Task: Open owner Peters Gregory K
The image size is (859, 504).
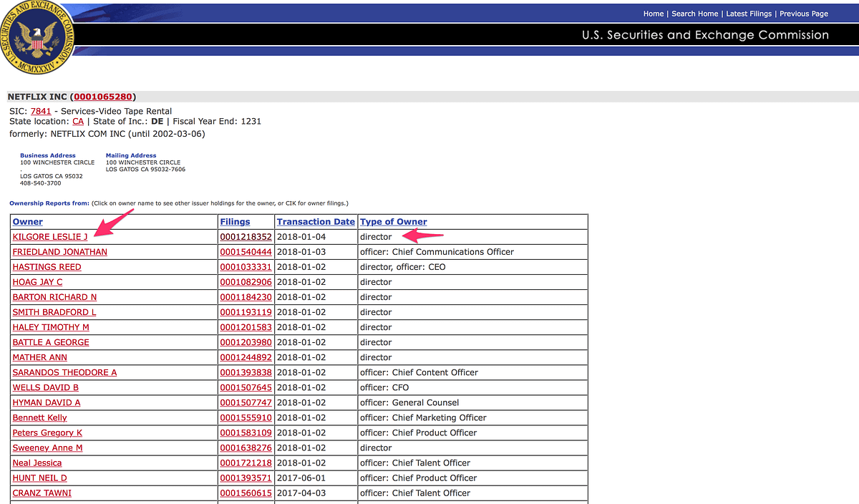Action: coord(47,432)
